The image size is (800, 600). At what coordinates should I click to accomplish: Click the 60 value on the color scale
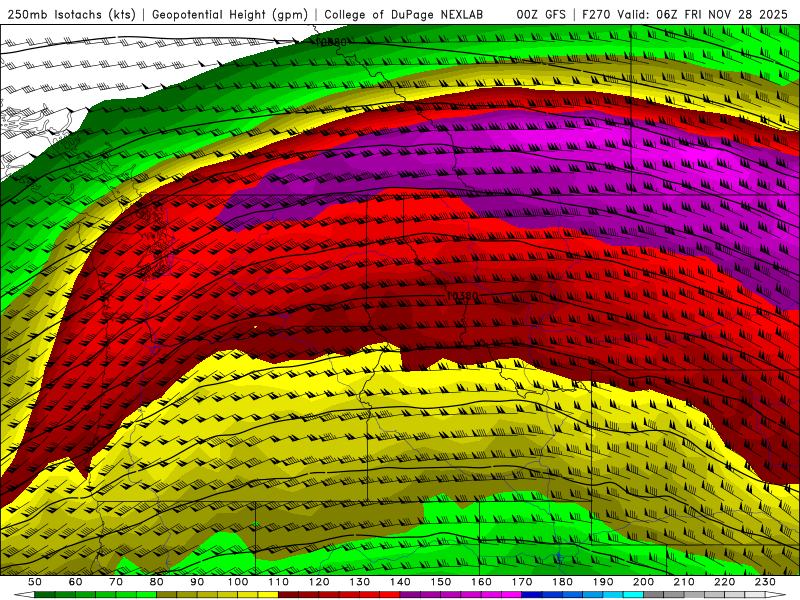coord(75,582)
